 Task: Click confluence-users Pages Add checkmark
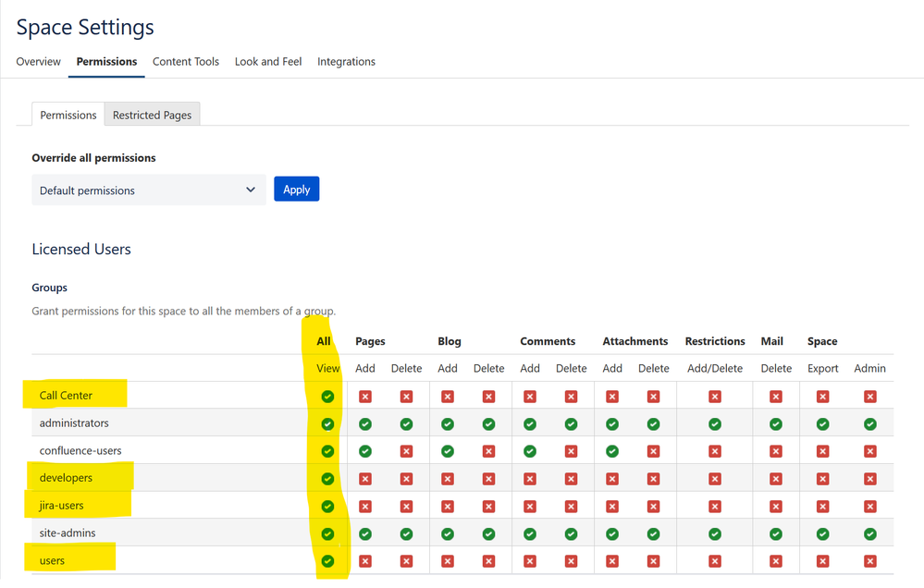click(365, 451)
